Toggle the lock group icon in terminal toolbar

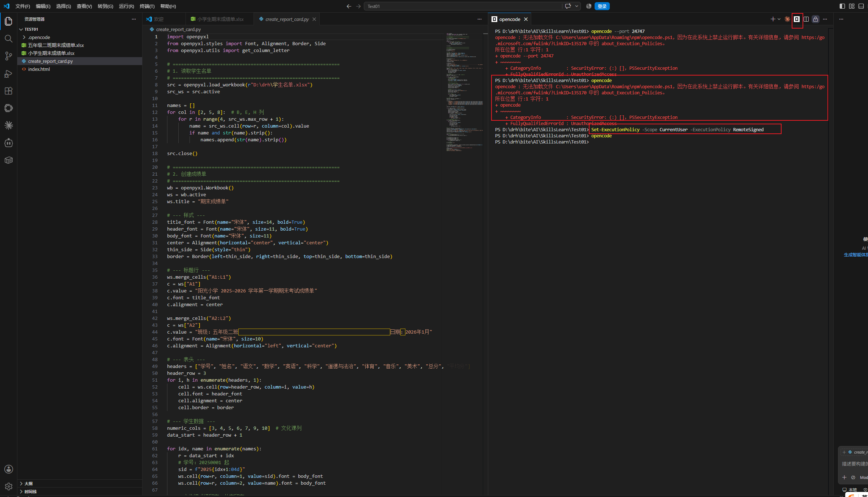click(x=816, y=19)
